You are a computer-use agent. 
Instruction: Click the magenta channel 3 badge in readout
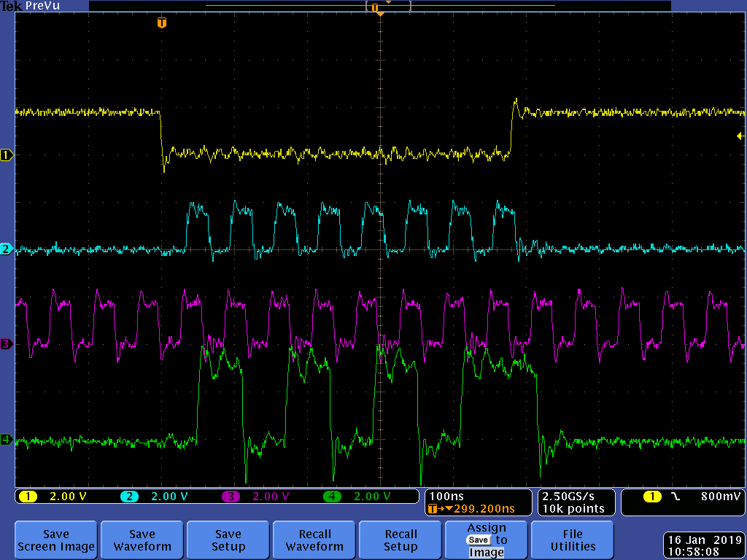click(x=231, y=497)
